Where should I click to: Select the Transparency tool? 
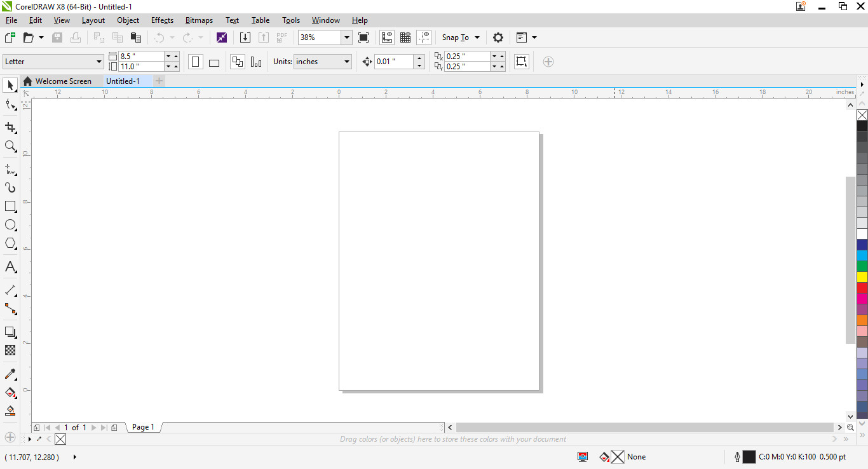click(11, 350)
